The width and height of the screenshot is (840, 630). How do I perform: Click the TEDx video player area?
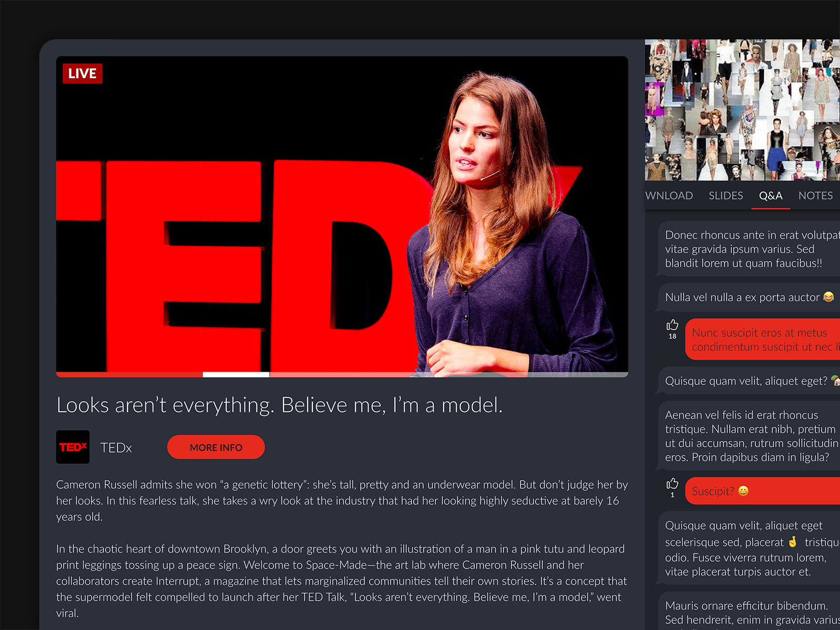coord(342,216)
